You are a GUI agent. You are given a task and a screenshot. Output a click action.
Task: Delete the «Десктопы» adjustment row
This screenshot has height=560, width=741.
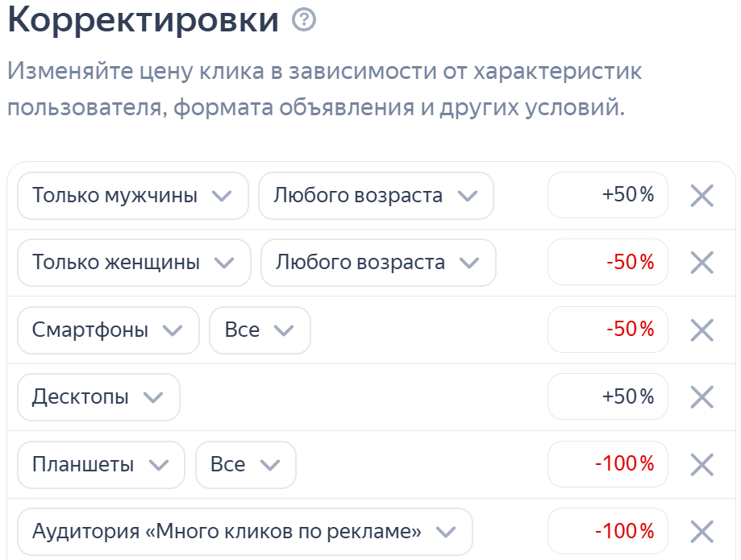701,396
